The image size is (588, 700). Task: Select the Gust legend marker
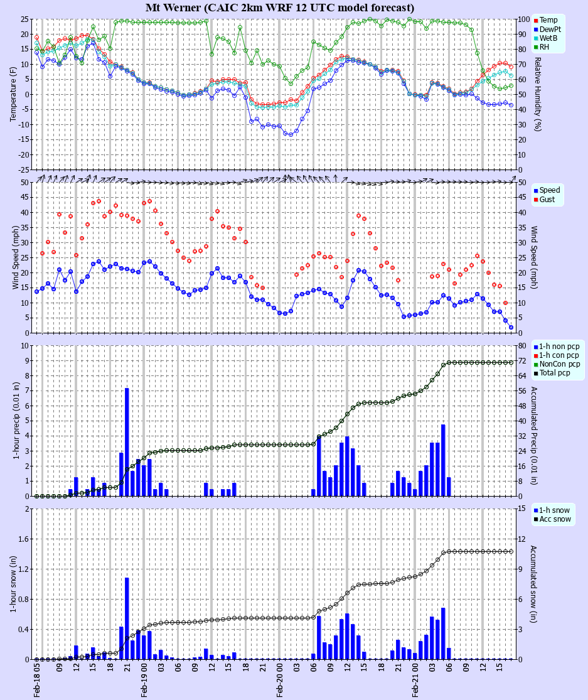coord(536,200)
